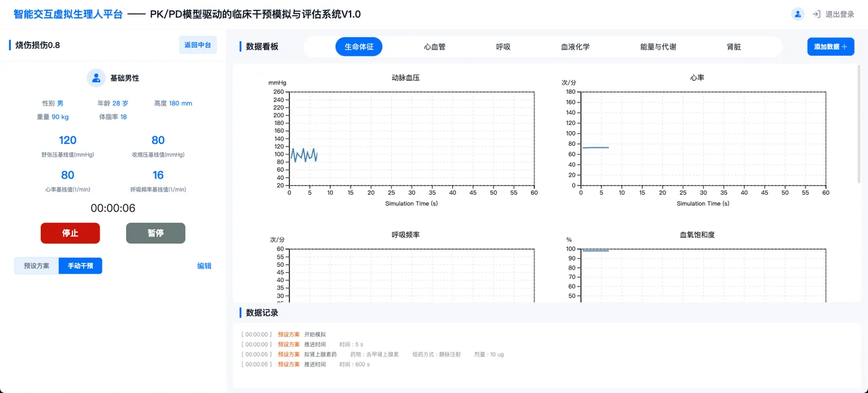Select the 生命体征 tab
The width and height of the screenshot is (868, 393).
pyautogui.click(x=359, y=47)
